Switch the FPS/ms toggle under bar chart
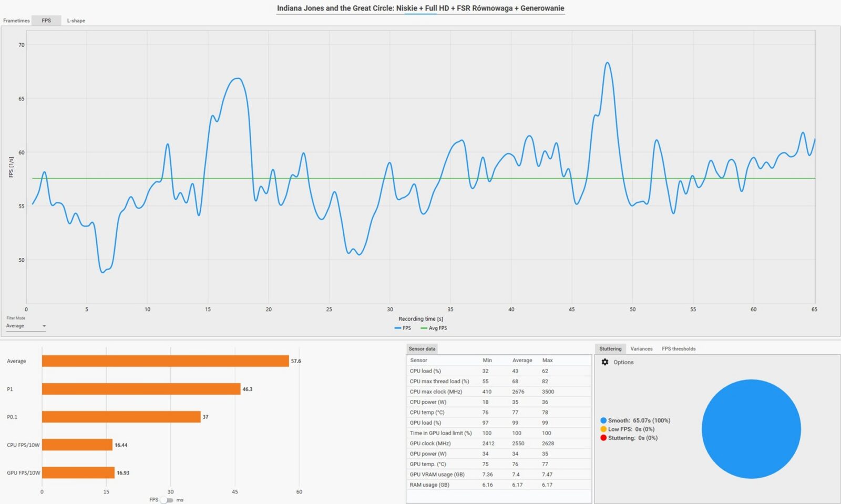Screen dimensions: 841x504 166,500
